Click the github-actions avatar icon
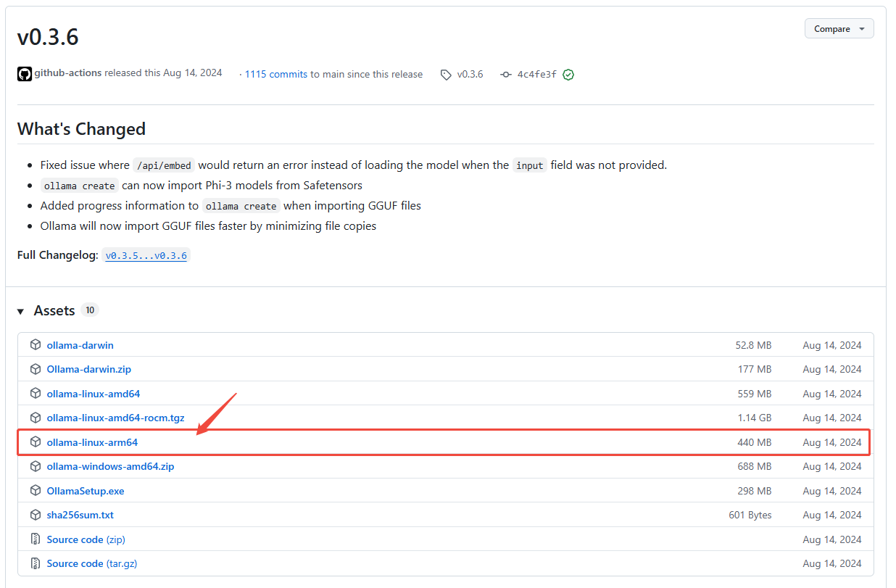This screenshot has height=588, width=896. [25, 74]
